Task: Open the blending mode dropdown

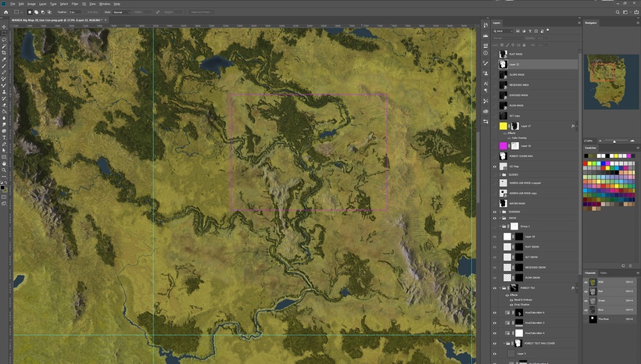Action: tap(508, 38)
